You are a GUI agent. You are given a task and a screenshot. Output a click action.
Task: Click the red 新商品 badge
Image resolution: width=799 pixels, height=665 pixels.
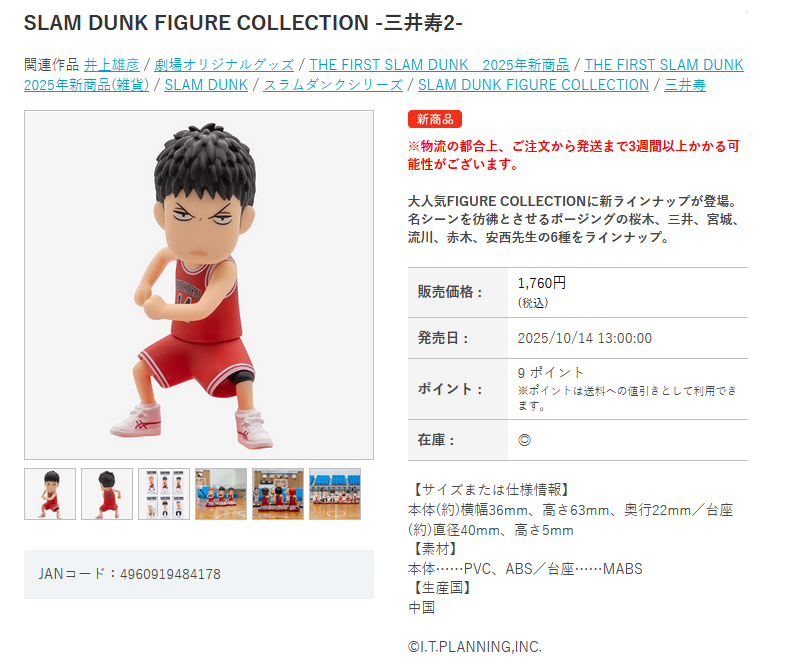click(x=435, y=119)
